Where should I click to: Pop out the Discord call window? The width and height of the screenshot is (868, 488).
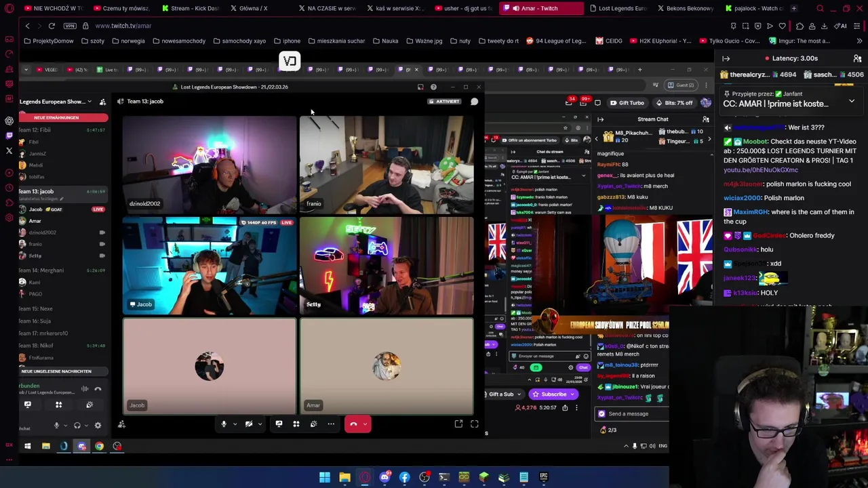(458, 424)
